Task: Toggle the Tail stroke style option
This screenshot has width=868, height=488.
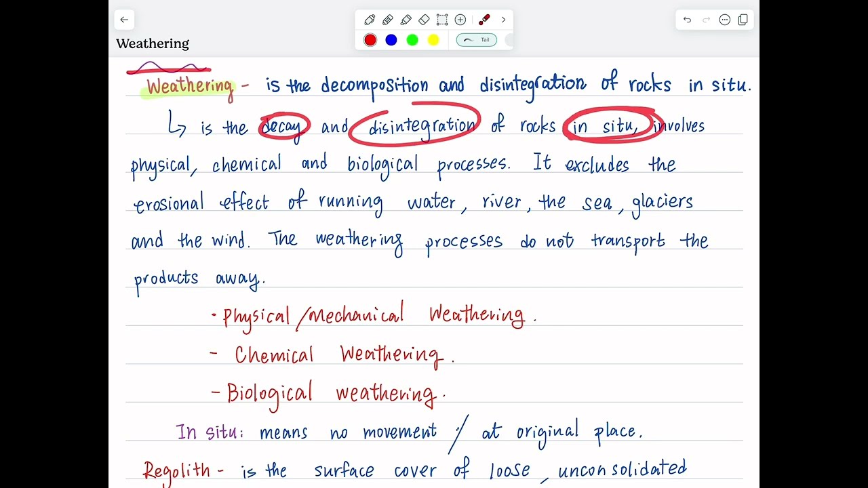Action: [x=476, y=40]
